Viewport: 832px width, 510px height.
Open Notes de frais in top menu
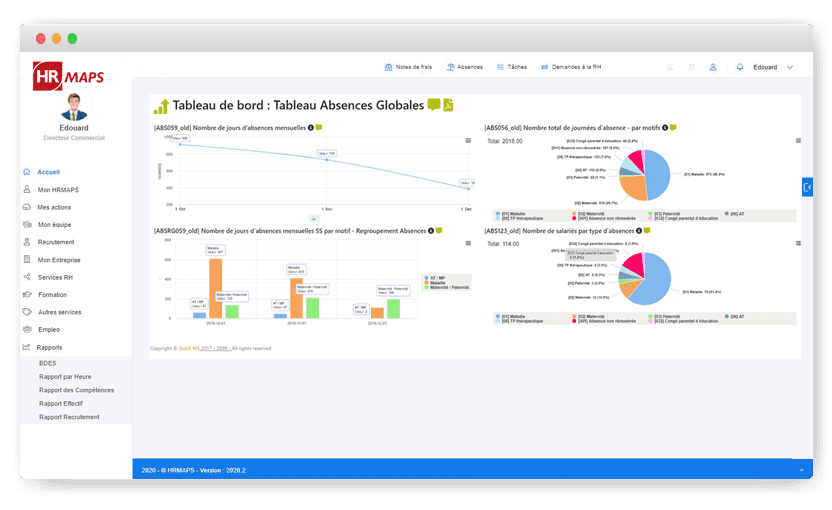(410, 67)
